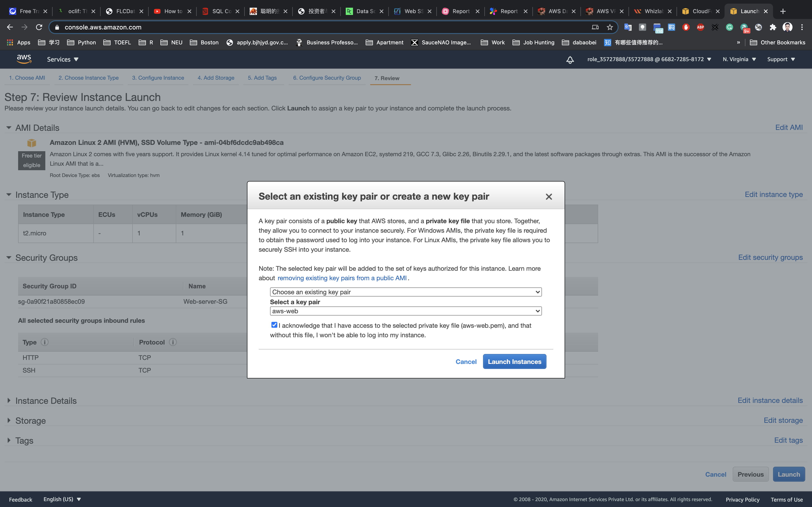812x507 pixels.
Task: Click the AWS logo home icon
Action: tap(24, 59)
